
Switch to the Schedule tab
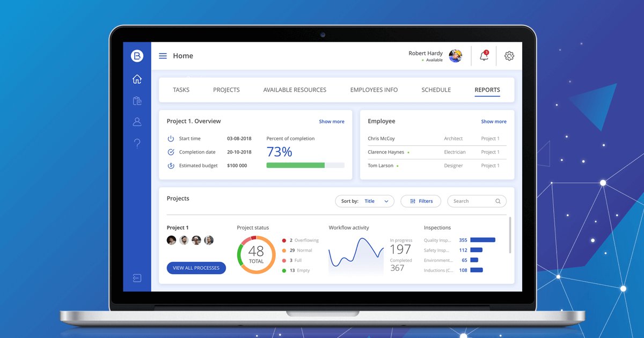click(x=436, y=90)
